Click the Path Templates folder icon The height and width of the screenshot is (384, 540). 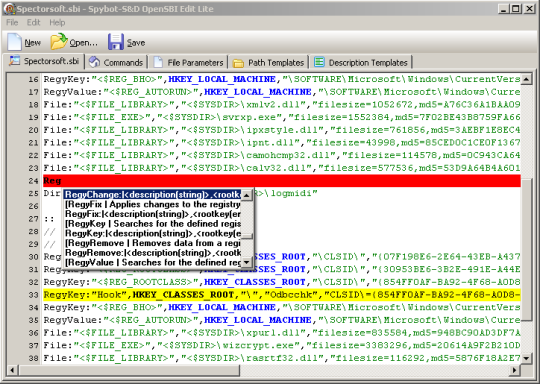238,63
